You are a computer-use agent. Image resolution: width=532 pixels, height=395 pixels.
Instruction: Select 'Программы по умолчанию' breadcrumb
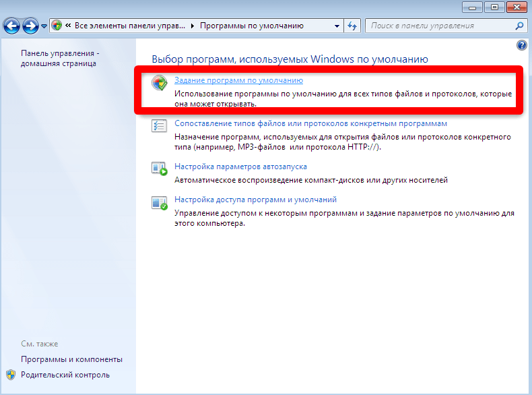(x=252, y=26)
